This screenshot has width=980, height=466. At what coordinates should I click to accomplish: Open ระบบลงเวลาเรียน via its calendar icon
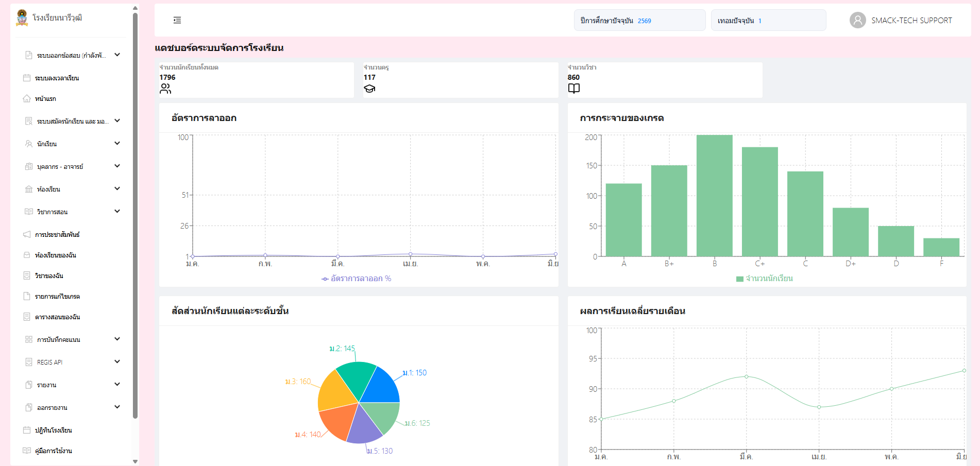click(27, 78)
